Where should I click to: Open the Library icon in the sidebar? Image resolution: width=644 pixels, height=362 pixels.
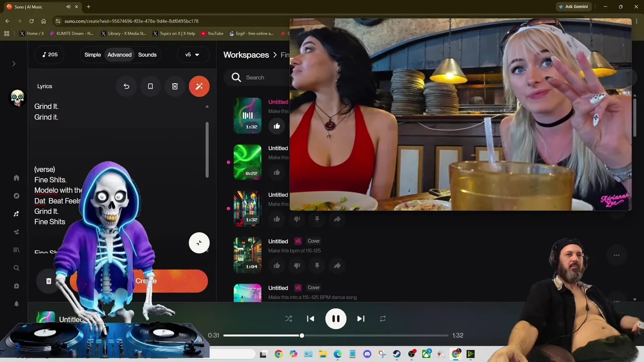pos(16,250)
